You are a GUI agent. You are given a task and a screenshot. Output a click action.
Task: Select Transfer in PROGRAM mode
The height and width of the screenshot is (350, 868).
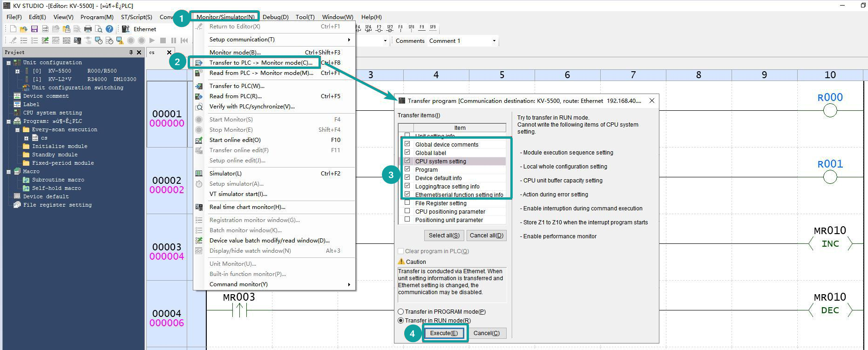[400, 312]
